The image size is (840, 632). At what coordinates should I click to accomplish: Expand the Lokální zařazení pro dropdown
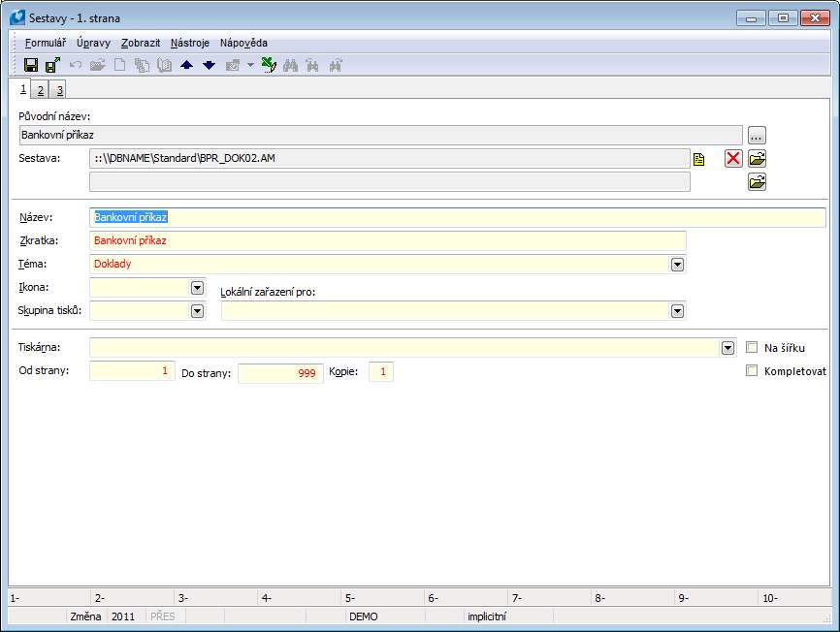click(x=677, y=311)
